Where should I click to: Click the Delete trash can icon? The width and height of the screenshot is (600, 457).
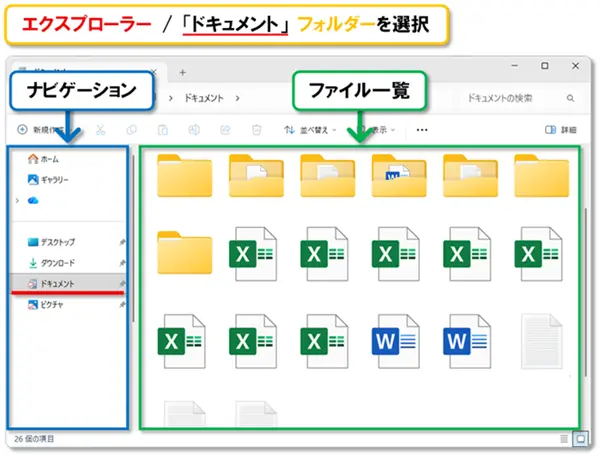256,130
